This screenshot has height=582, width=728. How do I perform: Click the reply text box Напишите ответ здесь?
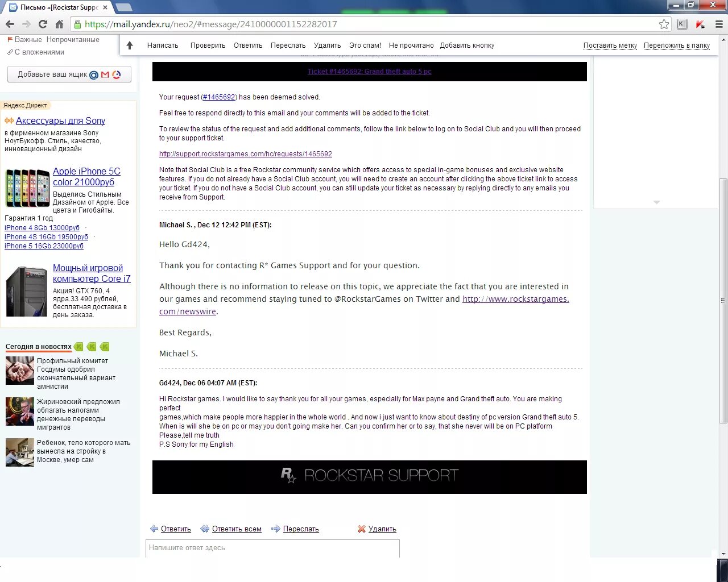[x=272, y=548]
